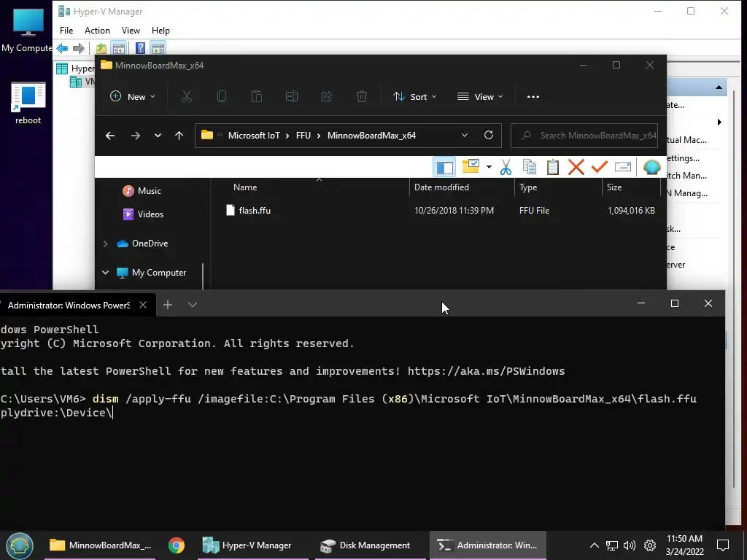This screenshot has height=560, width=747.
Task: Open the Sort dropdown in File Explorer
Action: [x=414, y=97]
